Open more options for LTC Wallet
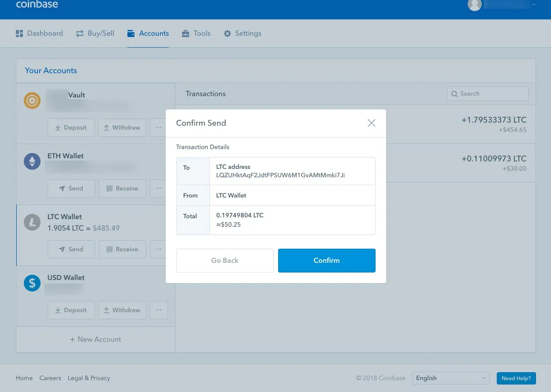The height and width of the screenshot is (392, 551). click(159, 249)
